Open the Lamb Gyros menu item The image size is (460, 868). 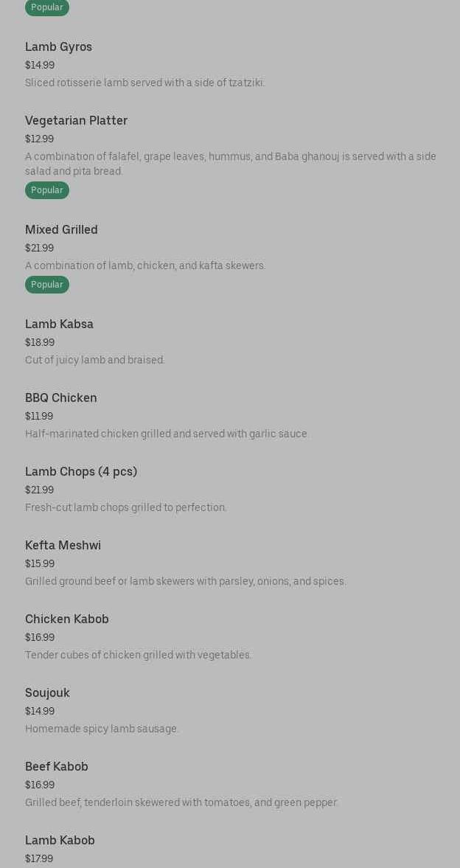coord(59,47)
